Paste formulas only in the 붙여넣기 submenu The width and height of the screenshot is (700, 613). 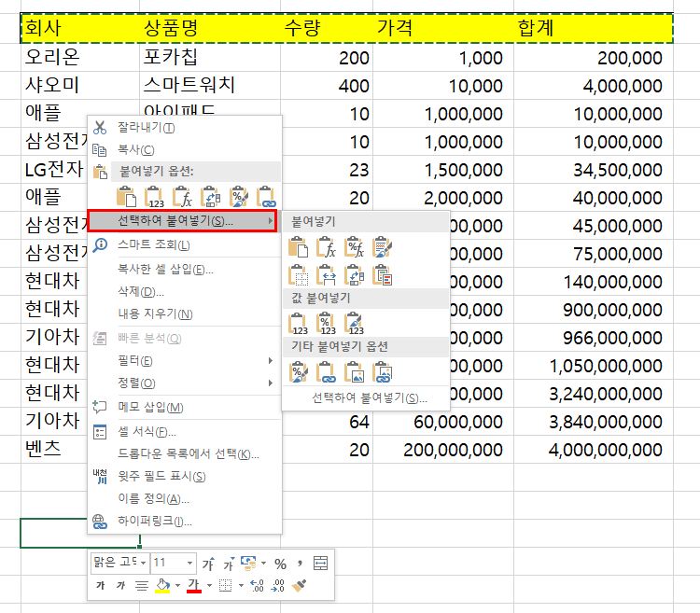[326, 247]
